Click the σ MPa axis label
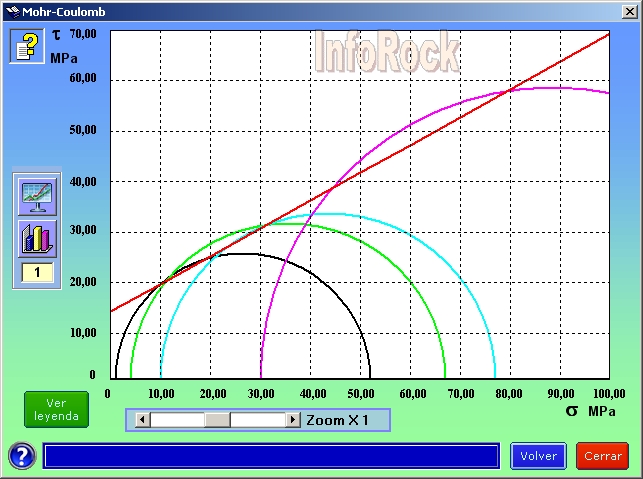 point(590,410)
